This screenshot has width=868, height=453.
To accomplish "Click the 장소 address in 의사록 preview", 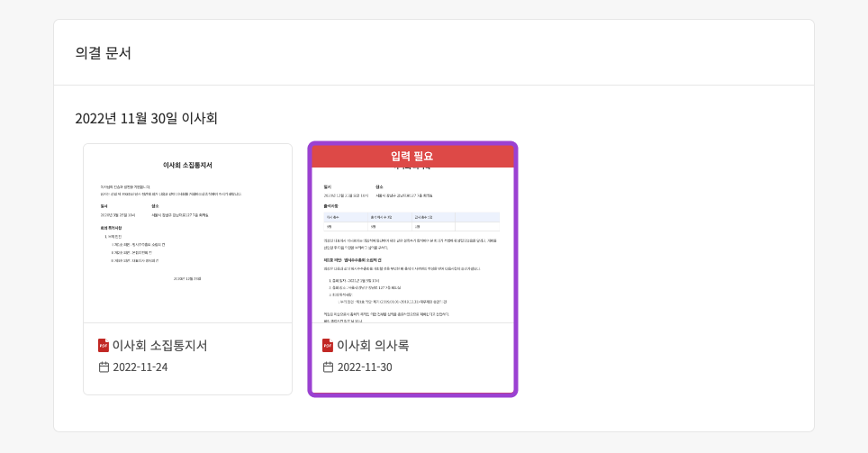I will [405, 195].
